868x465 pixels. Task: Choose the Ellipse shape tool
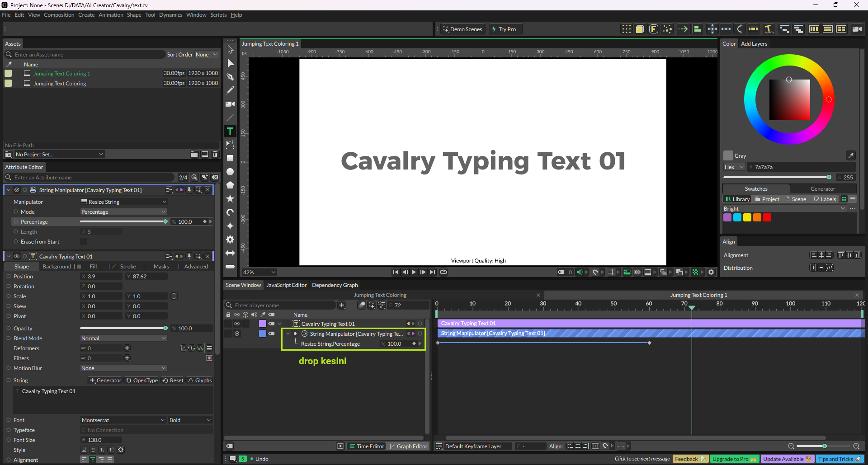[230, 172]
